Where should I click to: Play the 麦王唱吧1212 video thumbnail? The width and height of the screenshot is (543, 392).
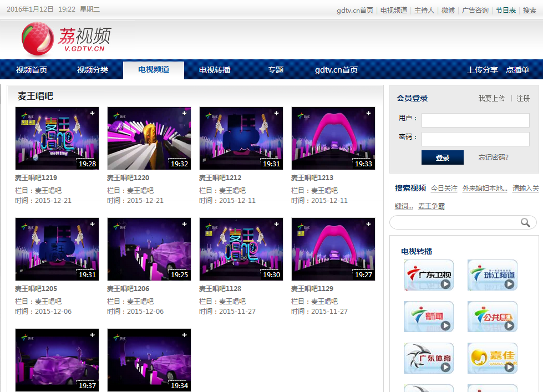tap(241, 138)
